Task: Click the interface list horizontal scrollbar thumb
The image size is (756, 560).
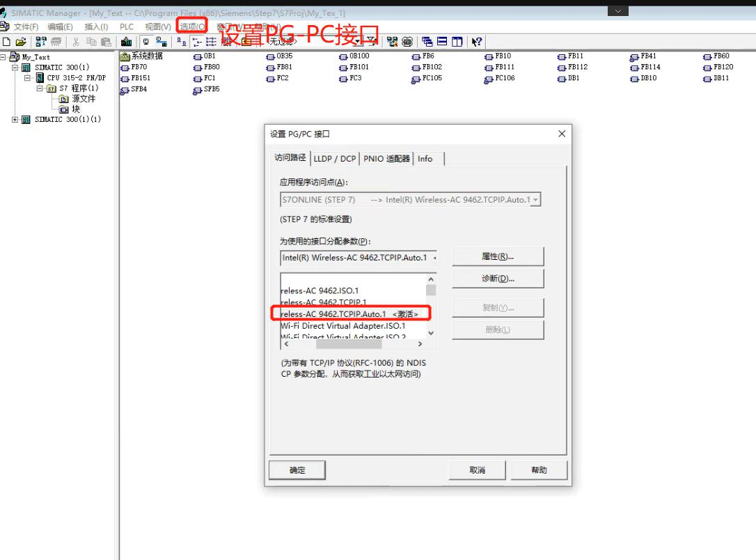Action: (349, 344)
